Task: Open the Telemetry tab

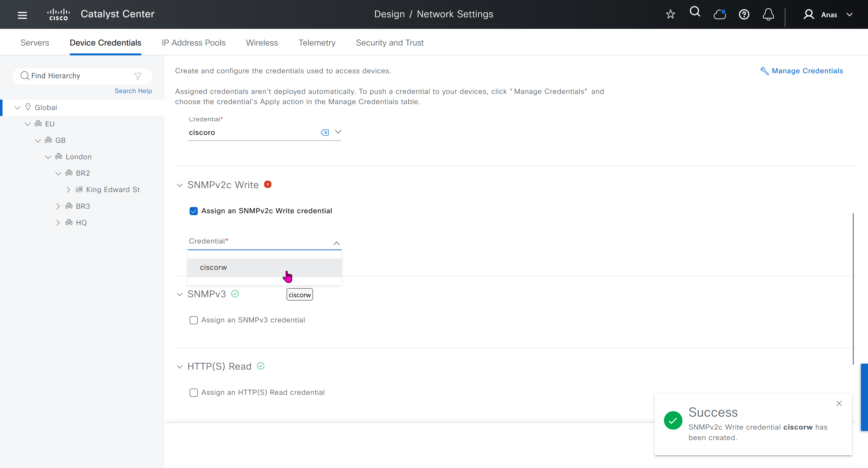Action: coord(317,43)
